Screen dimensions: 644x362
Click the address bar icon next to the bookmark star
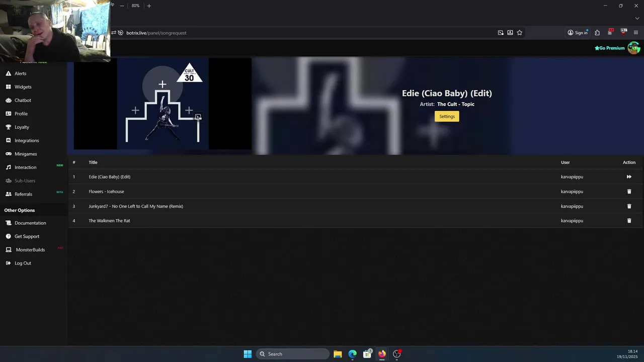coord(510,33)
